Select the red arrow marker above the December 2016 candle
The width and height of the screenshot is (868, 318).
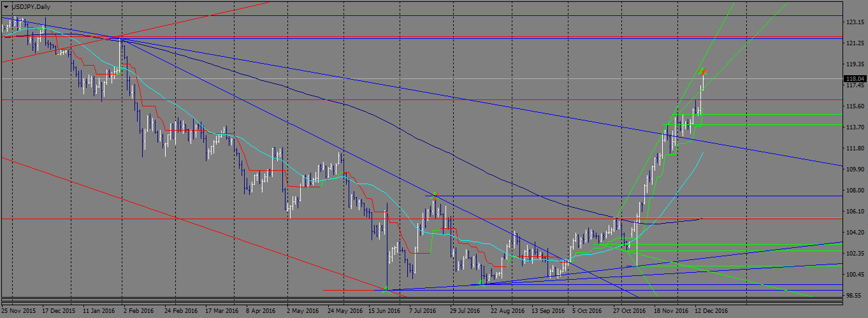click(703, 71)
